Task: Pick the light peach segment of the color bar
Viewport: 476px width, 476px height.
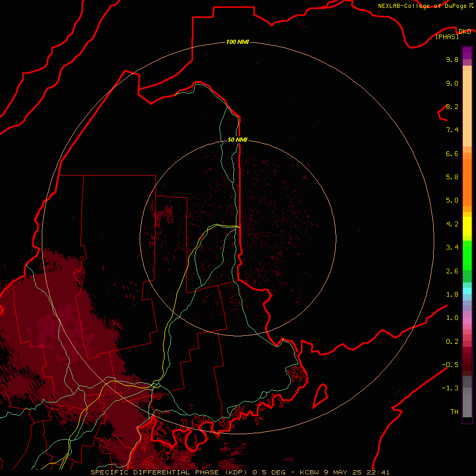Action: (x=467, y=108)
